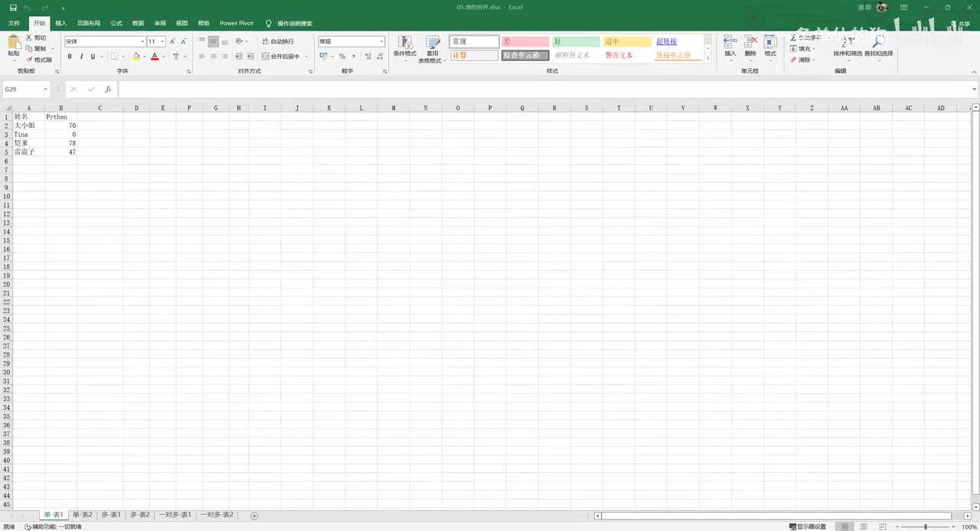Open fill color dropdown arrow
Viewport: 980px width, 531px height.
[145, 57]
